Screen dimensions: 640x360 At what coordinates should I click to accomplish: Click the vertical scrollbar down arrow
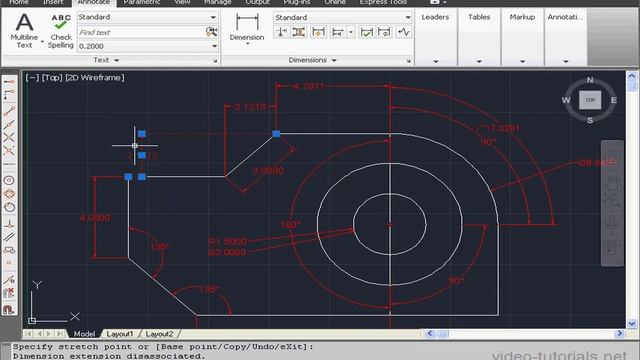click(631, 323)
